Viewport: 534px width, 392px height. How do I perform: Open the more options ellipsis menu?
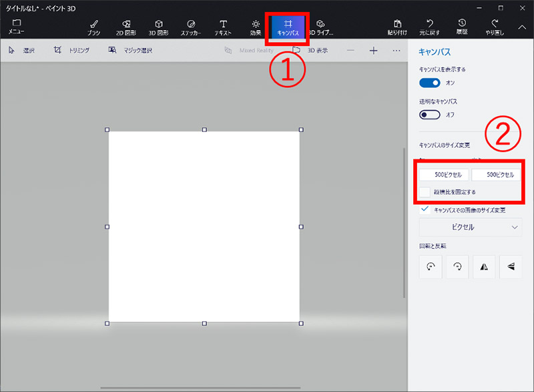coord(396,51)
